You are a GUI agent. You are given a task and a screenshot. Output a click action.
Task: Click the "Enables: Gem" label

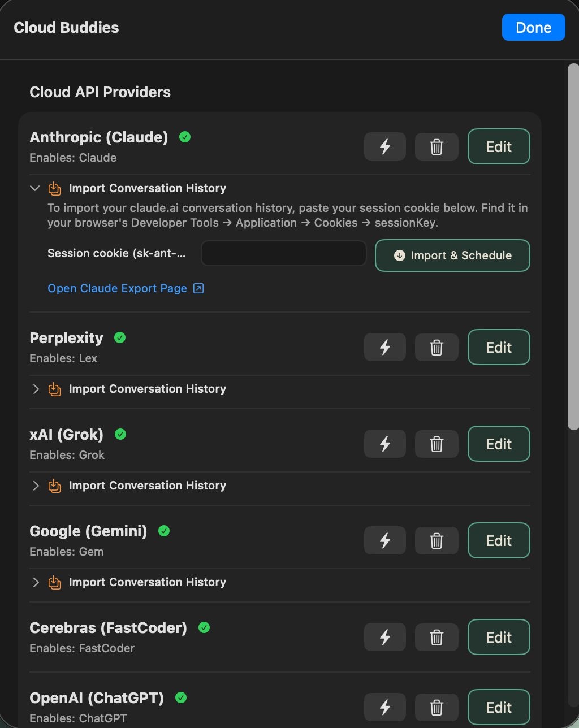pyautogui.click(x=66, y=552)
